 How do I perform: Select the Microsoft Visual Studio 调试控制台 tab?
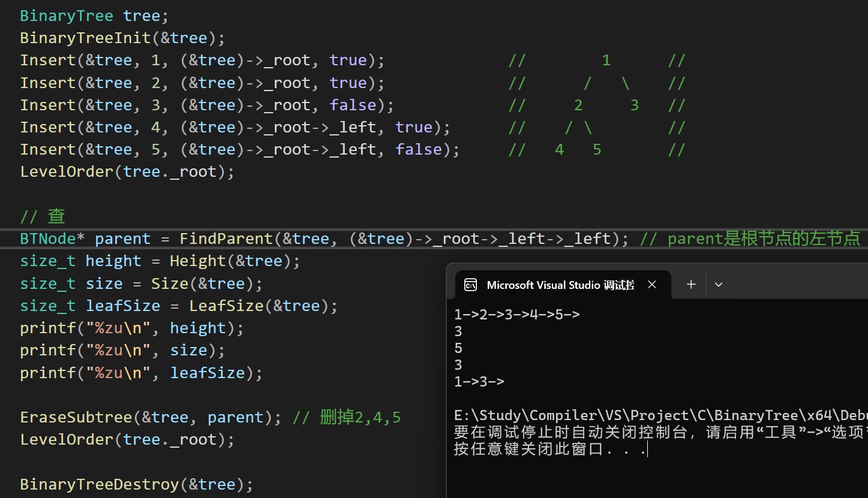click(x=560, y=285)
